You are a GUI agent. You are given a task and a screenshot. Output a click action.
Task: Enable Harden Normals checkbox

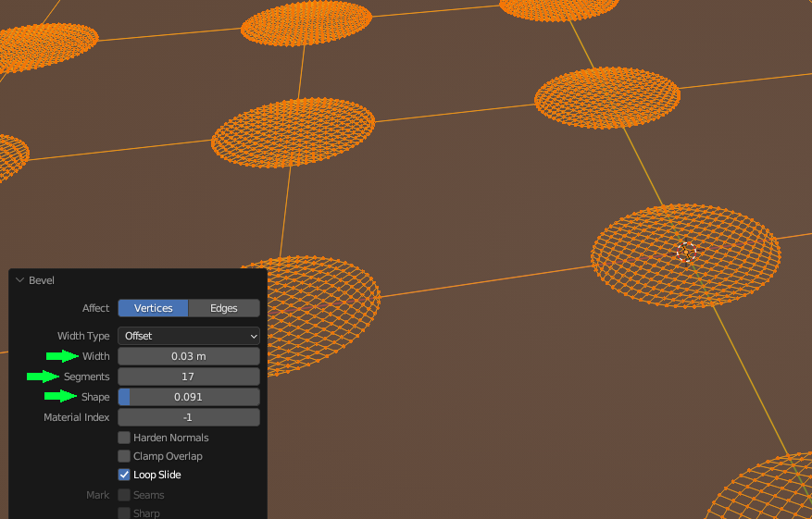click(124, 438)
